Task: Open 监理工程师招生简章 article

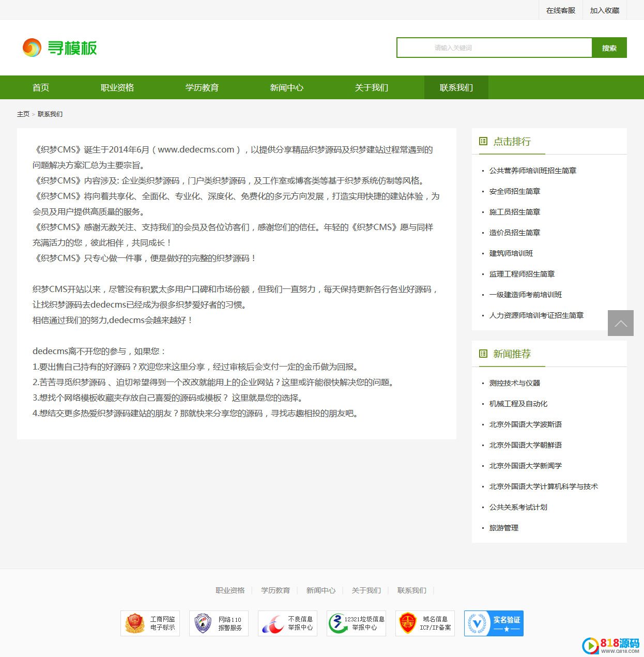Action: click(x=522, y=274)
